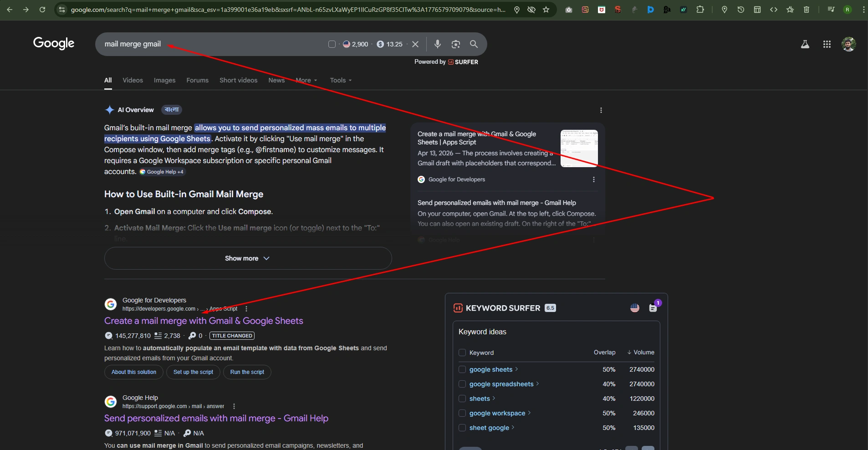
Task: Click the 'Set up the script' sitelink
Action: pyautogui.click(x=193, y=372)
